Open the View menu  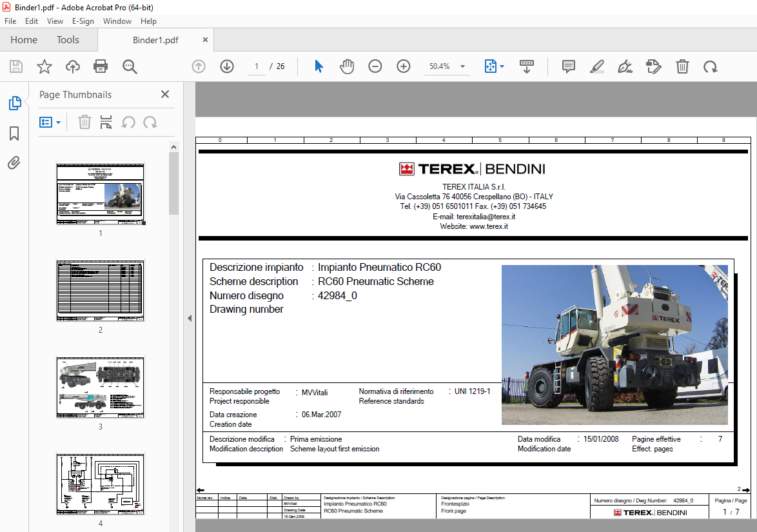[55, 21]
